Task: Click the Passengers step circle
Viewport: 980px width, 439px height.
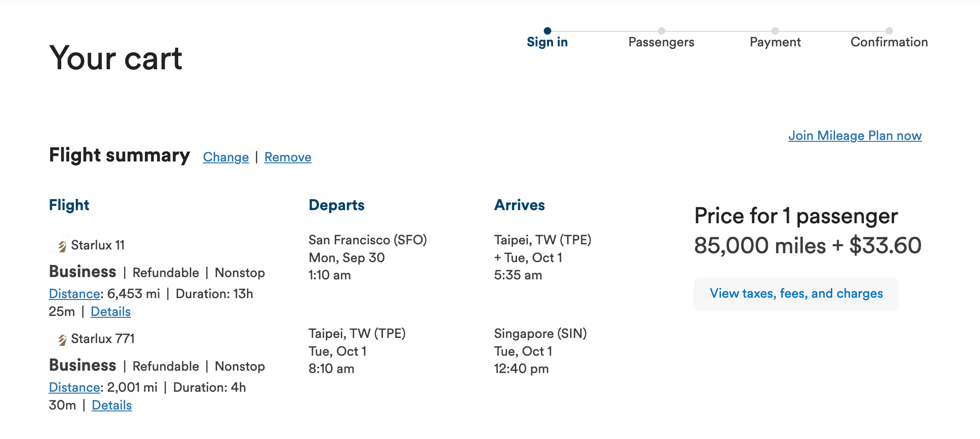Action: tap(661, 31)
